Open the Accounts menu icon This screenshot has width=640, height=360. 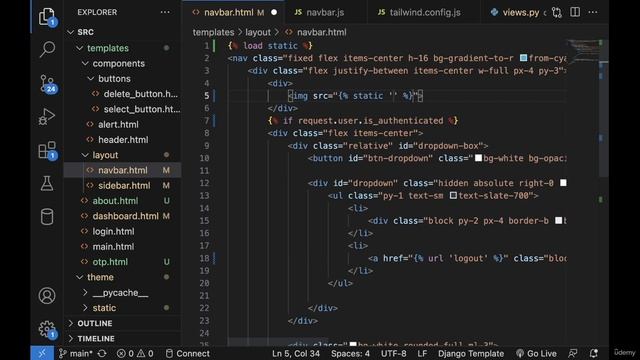coord(47,296)
